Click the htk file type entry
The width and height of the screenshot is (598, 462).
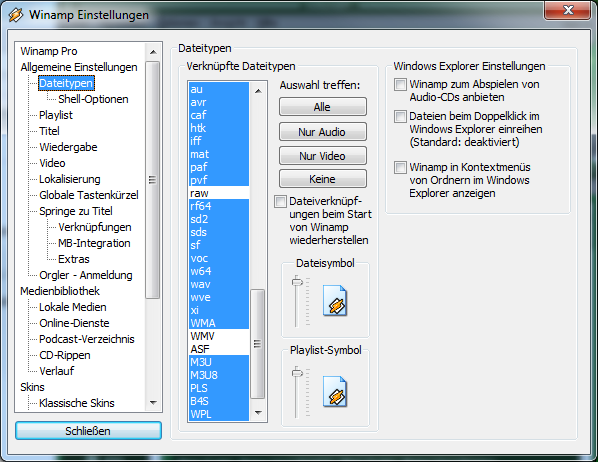pos(219,128)
